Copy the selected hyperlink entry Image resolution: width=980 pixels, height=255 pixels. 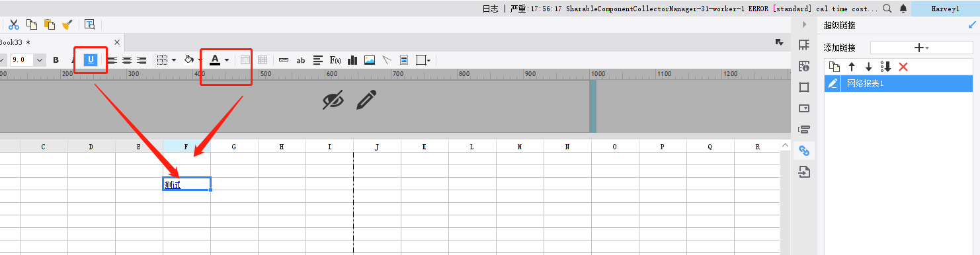(x=835, y=67)
